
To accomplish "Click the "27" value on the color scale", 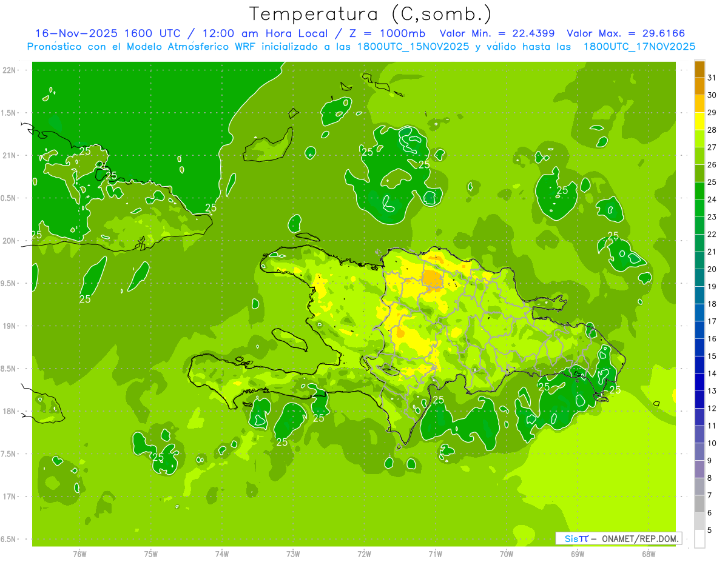I will [x=712, y=147].
